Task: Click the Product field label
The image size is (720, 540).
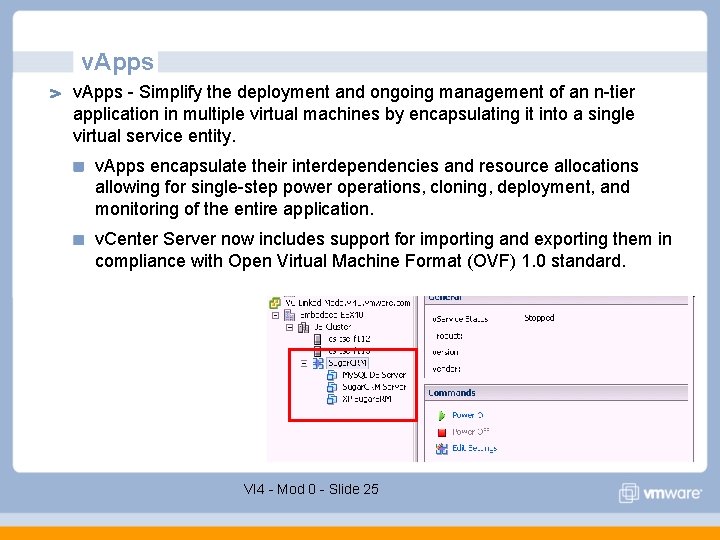Action: coord(449,336)
